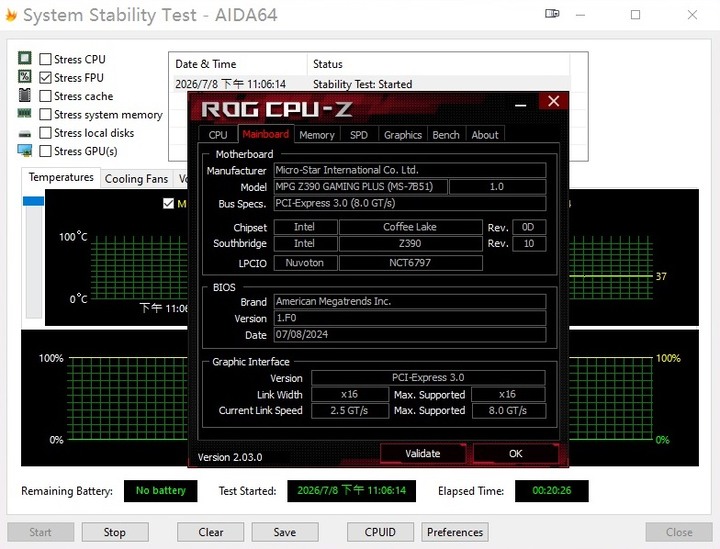Enable the Stress cache checkbox

point(45,96)
